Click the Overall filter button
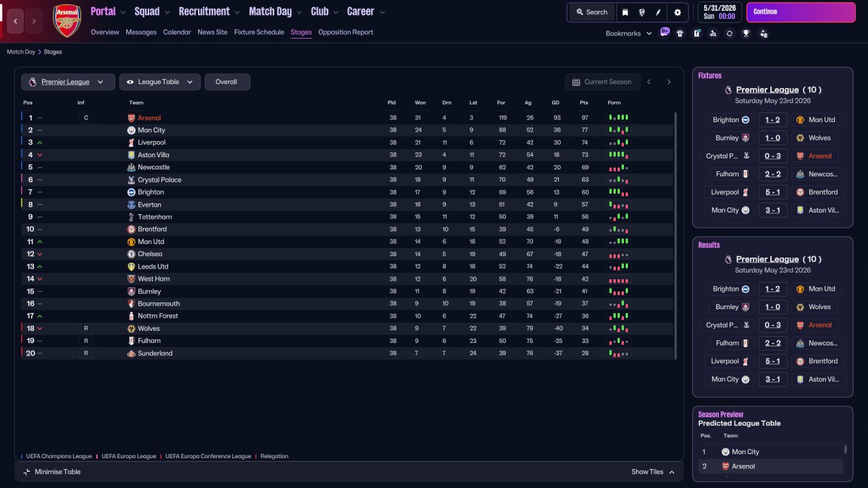The height and width of the screenshot is (488, 868). (226, 82)
